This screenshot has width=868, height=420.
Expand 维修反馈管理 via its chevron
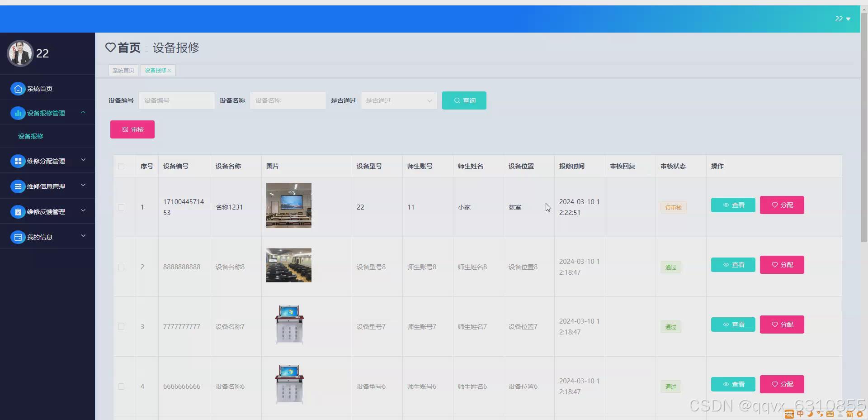83,211
